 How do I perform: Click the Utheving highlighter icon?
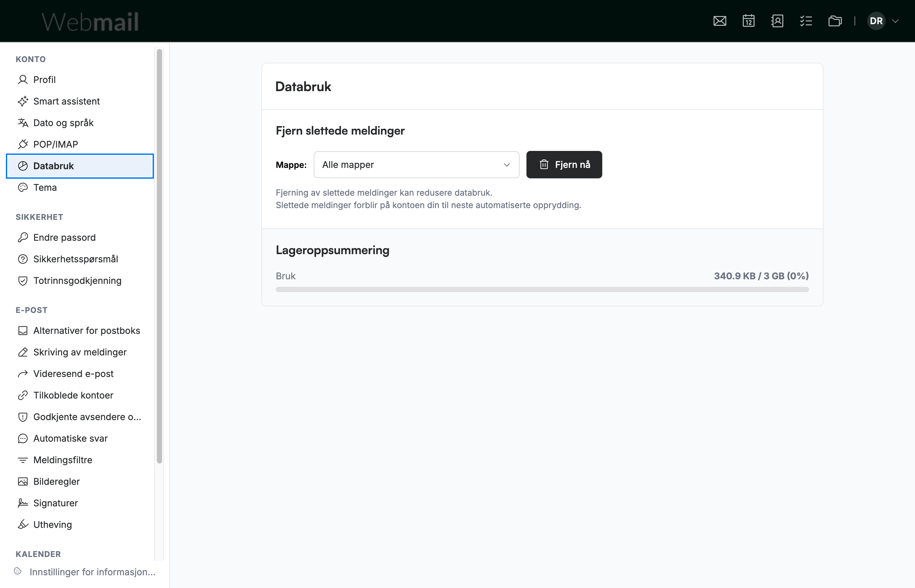23,525
